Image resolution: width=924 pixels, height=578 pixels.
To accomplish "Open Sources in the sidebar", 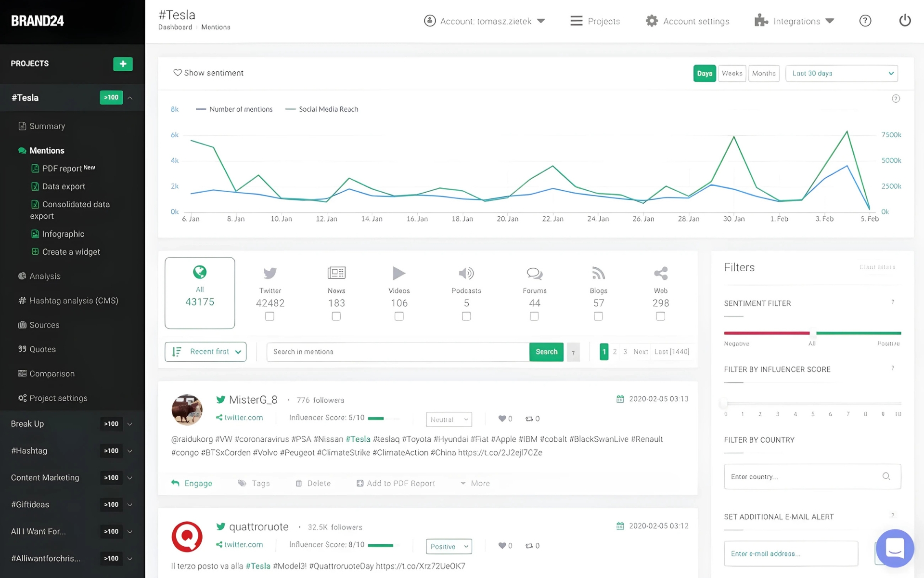I will click(39, 325).
